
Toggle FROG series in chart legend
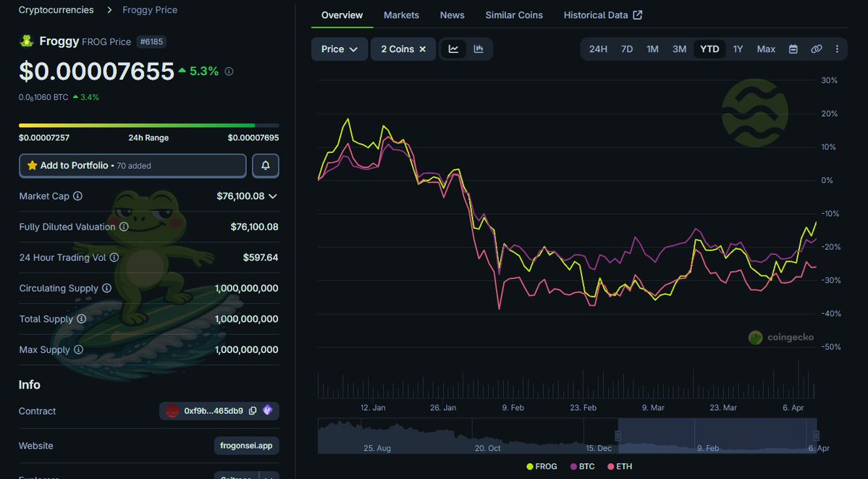click(x=542, y=466)
